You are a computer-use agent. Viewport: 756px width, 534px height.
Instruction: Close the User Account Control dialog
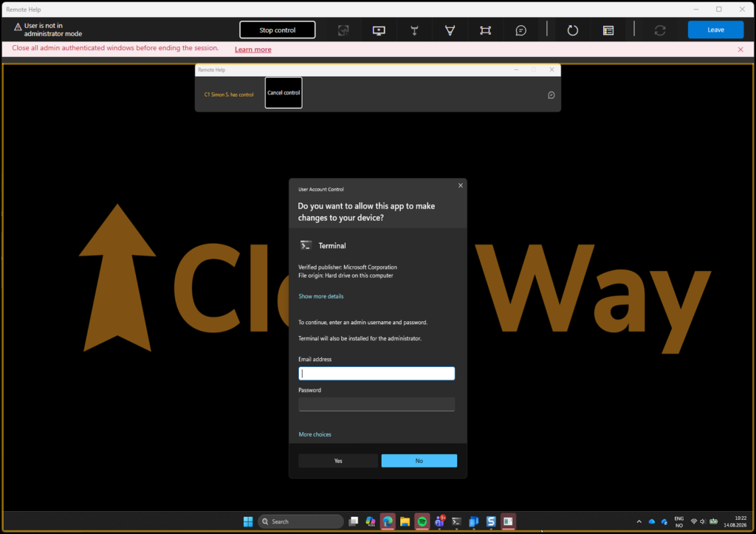(461, 185)
